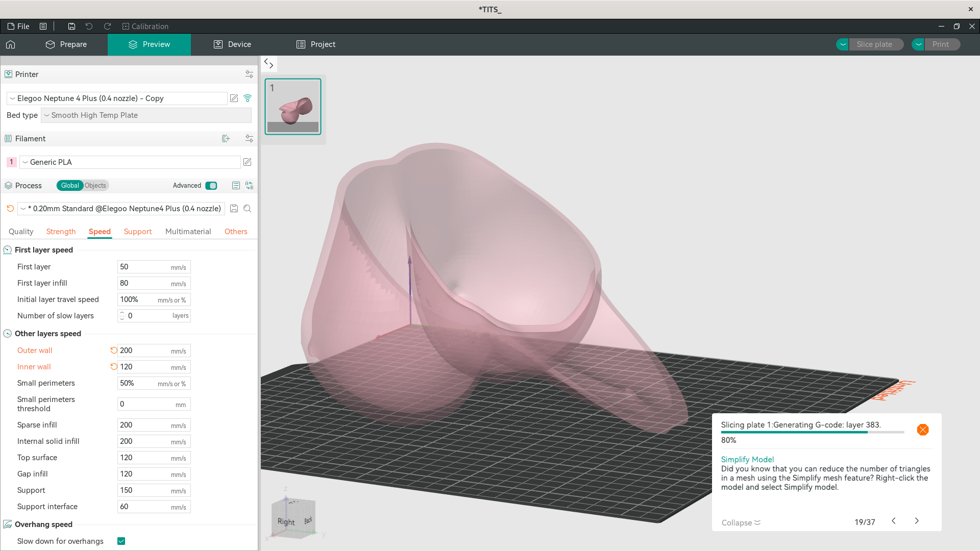This screenshot has height=551, width=980.
Task: Open the printer preset dropdown
Action: [117, 98]
